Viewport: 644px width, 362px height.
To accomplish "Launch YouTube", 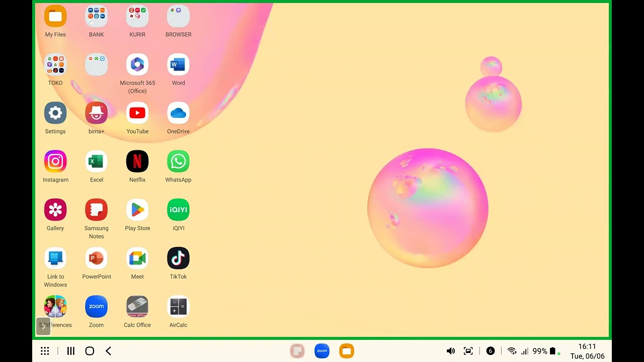I will [137, 113].
